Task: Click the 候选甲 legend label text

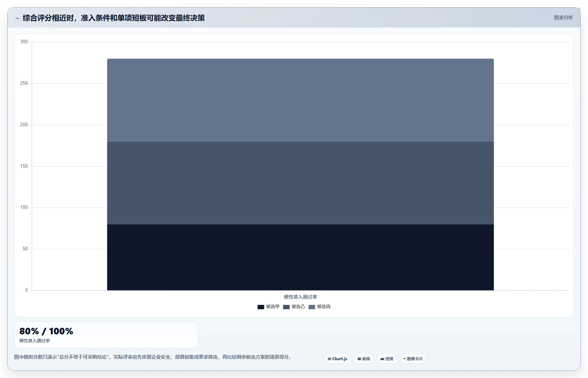Action: tap(273, 307)
